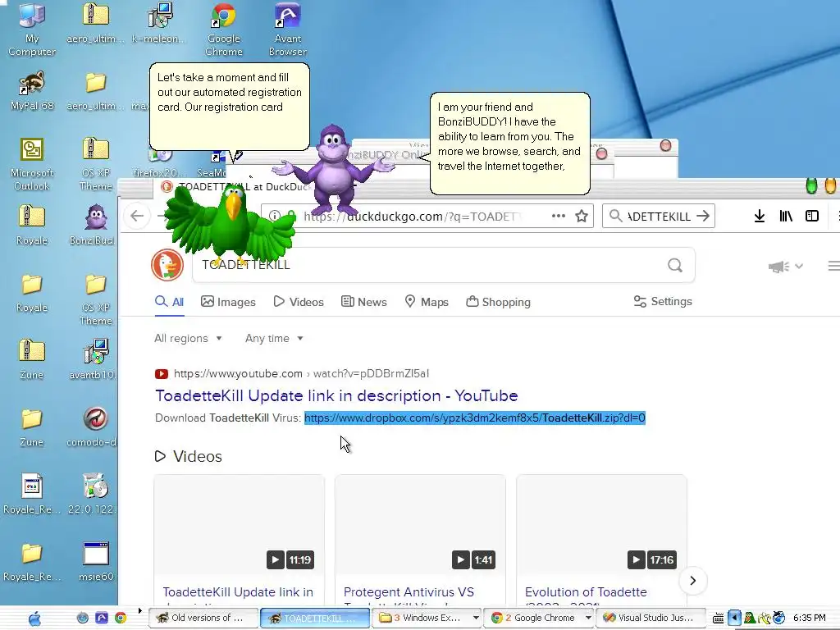This screenshot has width=840, height=630.
Task: Open the Zune zip archive on desktop
Action: (32, 359)
